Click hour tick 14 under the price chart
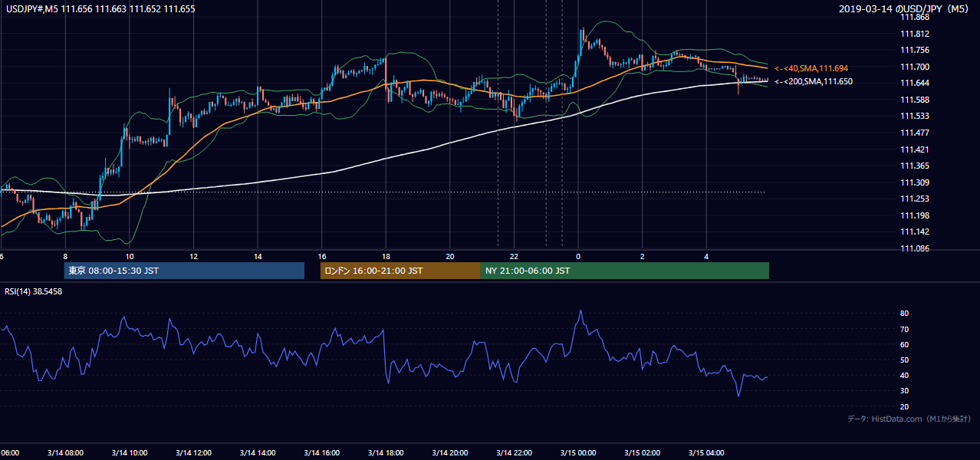This screenshot has width=980, height=460. click(x=258, y=256)
